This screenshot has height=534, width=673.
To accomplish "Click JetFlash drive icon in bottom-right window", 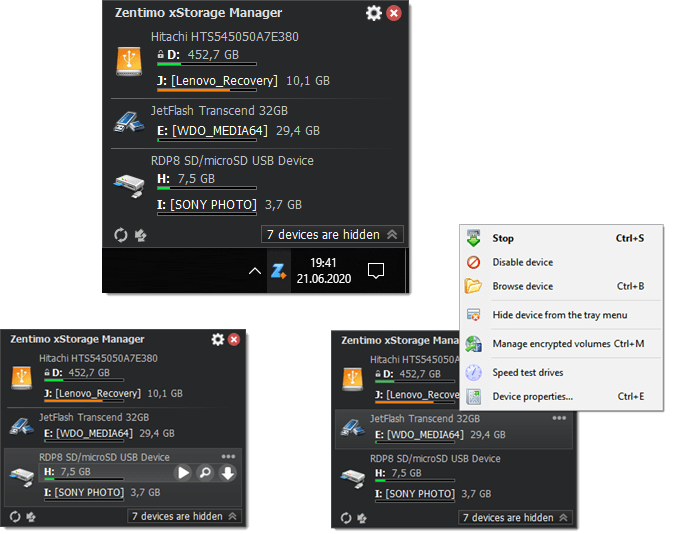I will click(x=352, y=428).
